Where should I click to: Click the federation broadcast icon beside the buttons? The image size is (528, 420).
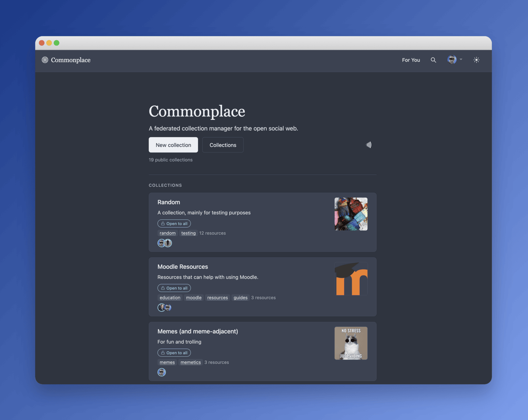[x=369, y=145]
